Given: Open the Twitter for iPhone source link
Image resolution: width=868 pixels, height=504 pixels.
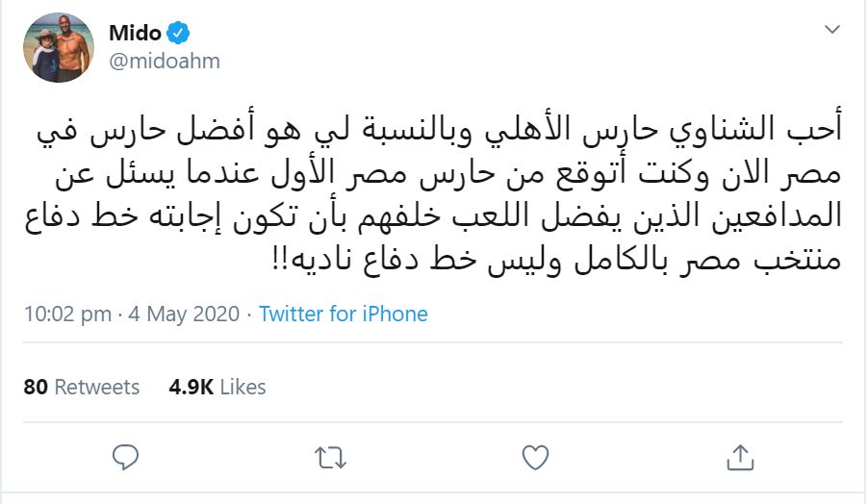Looking at the screenshot, I should [x=344, y=314].
